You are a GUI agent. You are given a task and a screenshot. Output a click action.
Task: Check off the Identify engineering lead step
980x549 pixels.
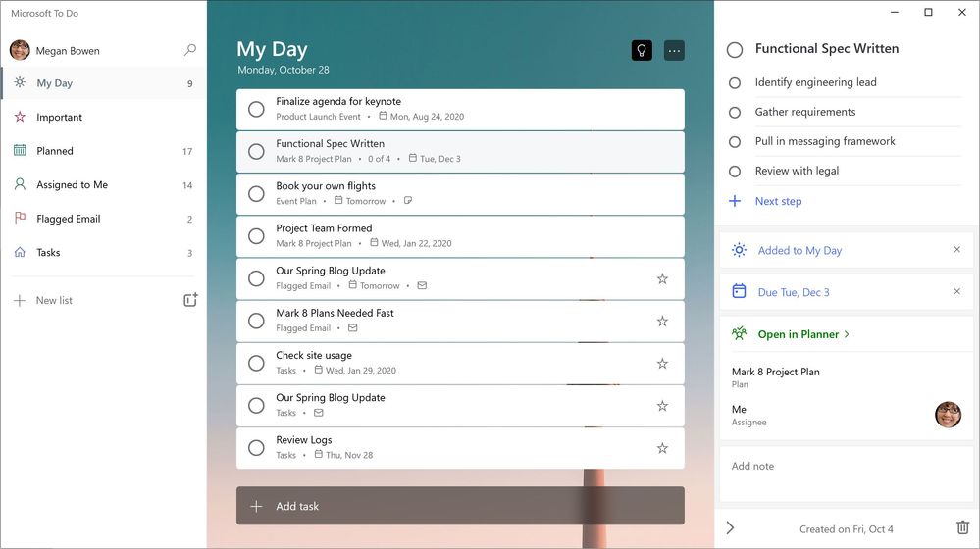pyautogui.click(x=735, y=83)
